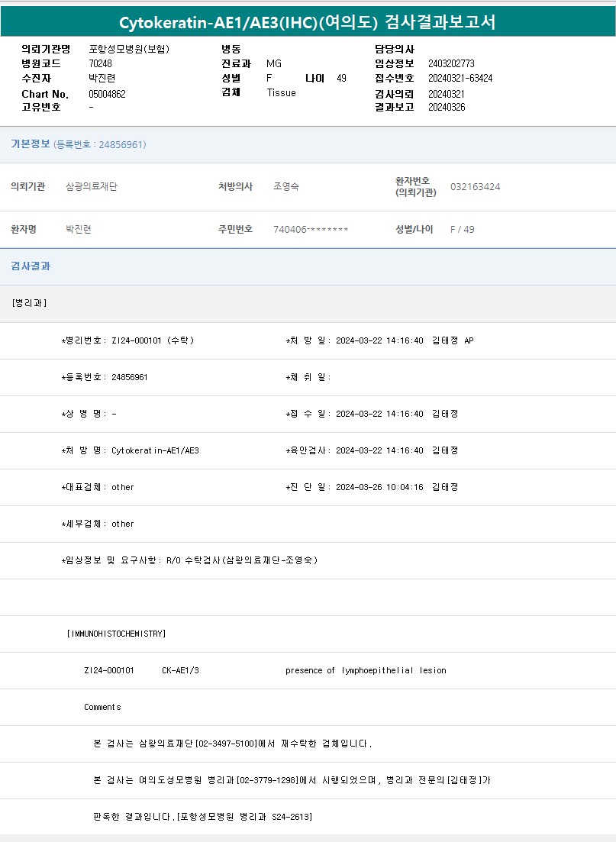Click 진단일 timestamp 2024-03-26 10:04:16

click(x=379, y=487)
